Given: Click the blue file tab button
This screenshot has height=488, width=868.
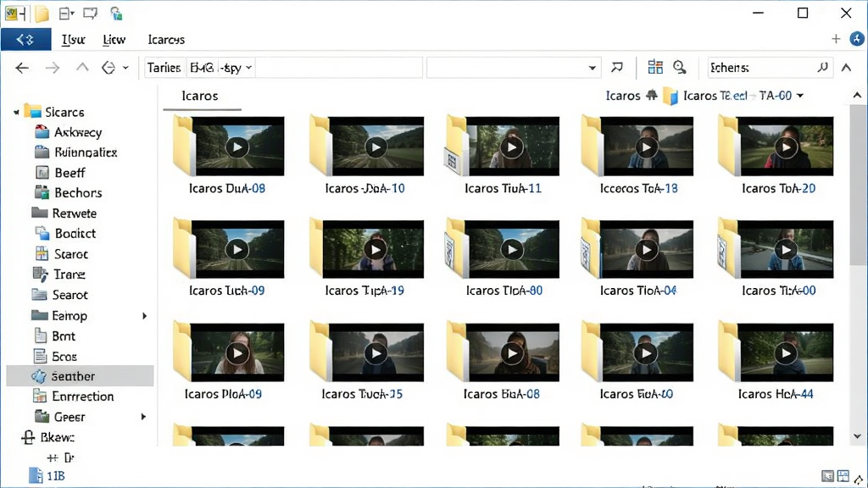Looking at the screenshot, I should pos(25,39).
